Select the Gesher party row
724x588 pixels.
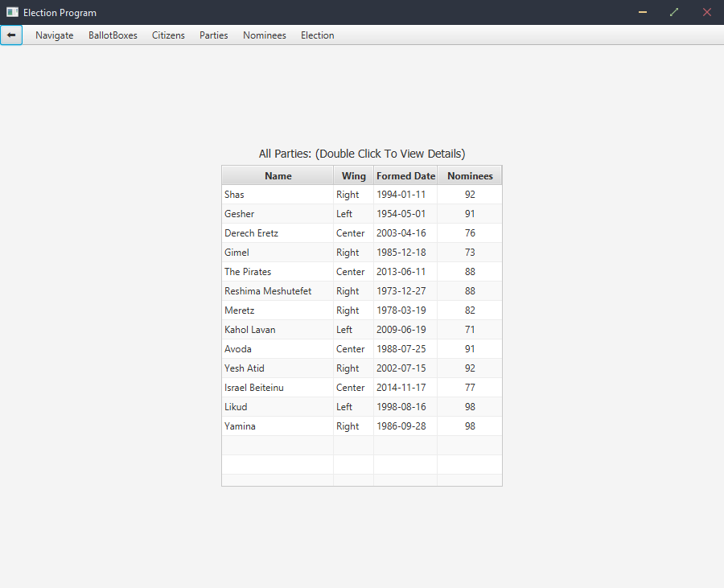[362, 214]
